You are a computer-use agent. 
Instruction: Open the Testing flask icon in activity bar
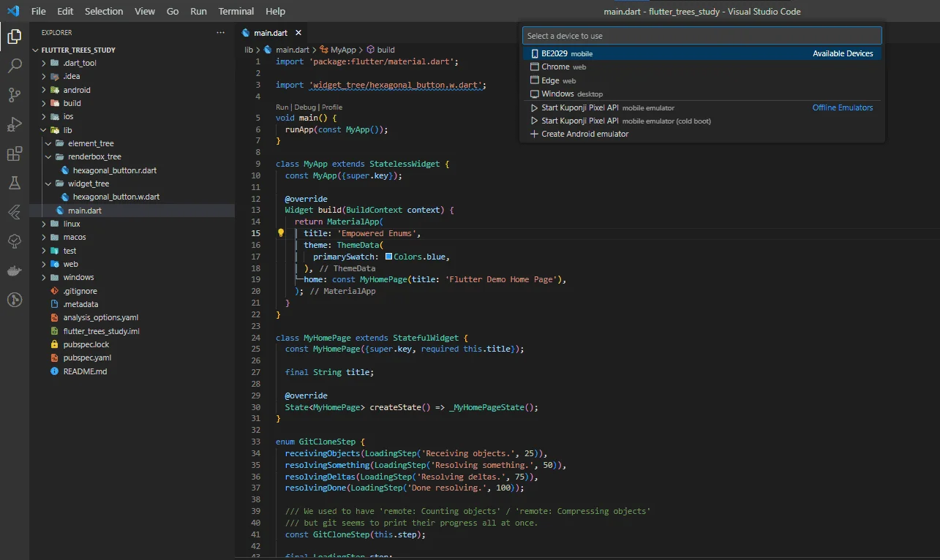coord(14,183)
